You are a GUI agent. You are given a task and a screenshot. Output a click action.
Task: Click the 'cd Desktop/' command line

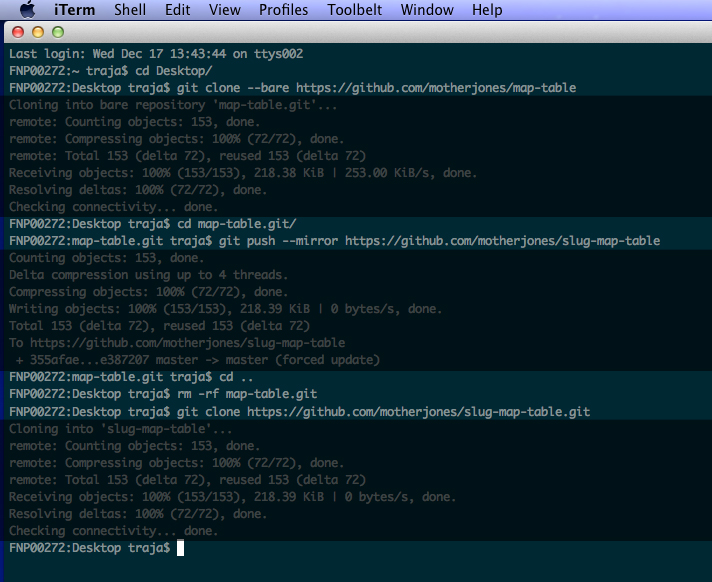(111, 71)
